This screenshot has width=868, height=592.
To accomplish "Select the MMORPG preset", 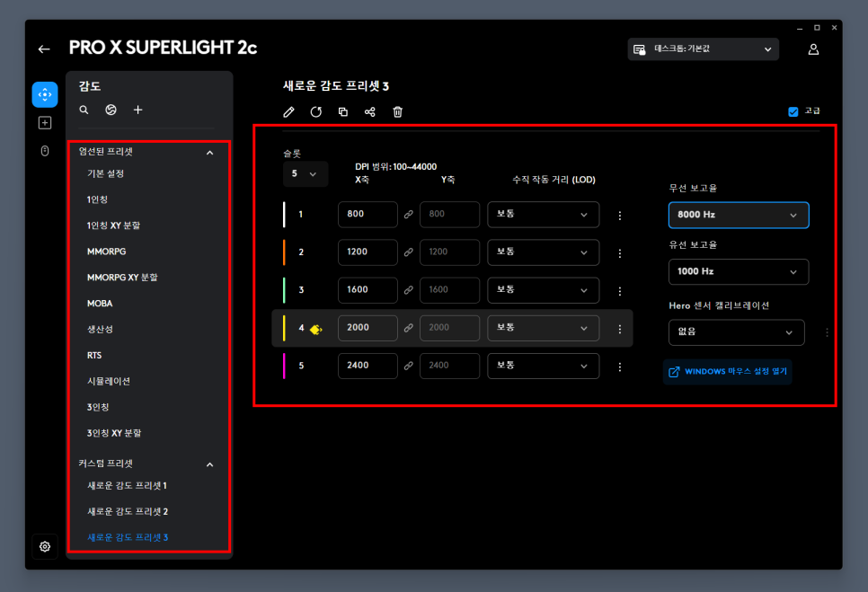I will 106,252.
